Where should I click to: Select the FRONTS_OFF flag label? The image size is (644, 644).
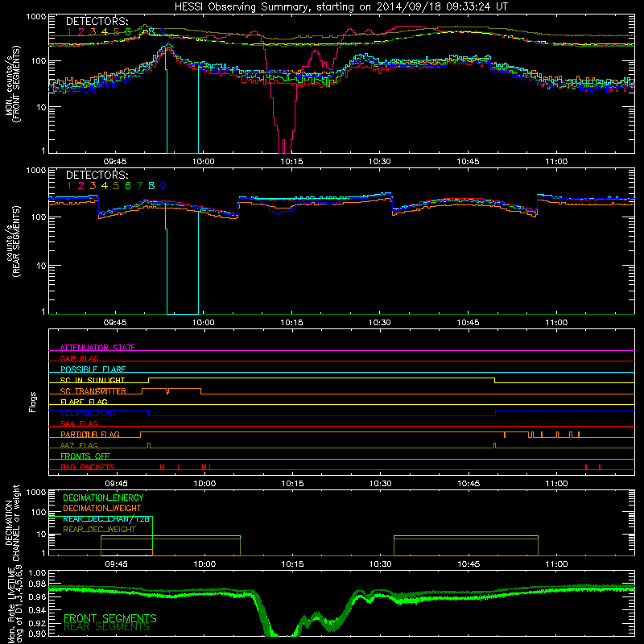point(85,456)
